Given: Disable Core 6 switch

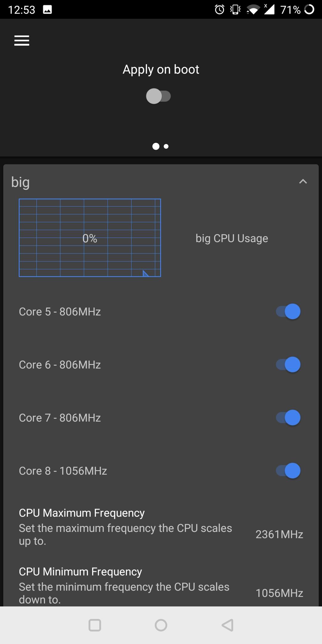Looking at the screenshot, I should pyautogui.click(x=288, y=365).
